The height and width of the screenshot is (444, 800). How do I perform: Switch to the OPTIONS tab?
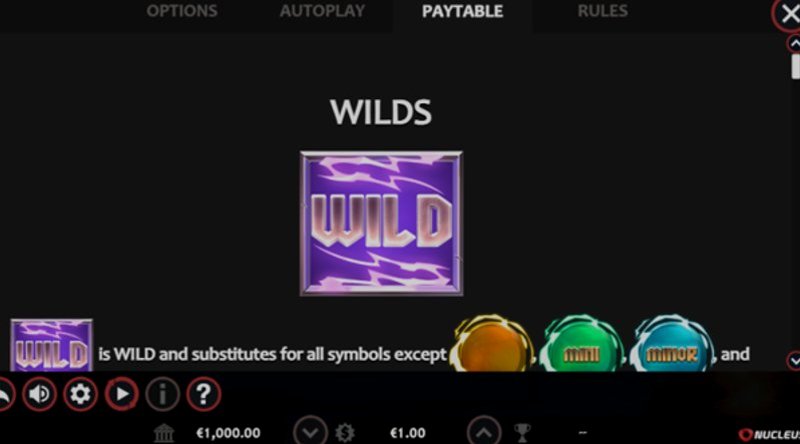tap(182, 11)
